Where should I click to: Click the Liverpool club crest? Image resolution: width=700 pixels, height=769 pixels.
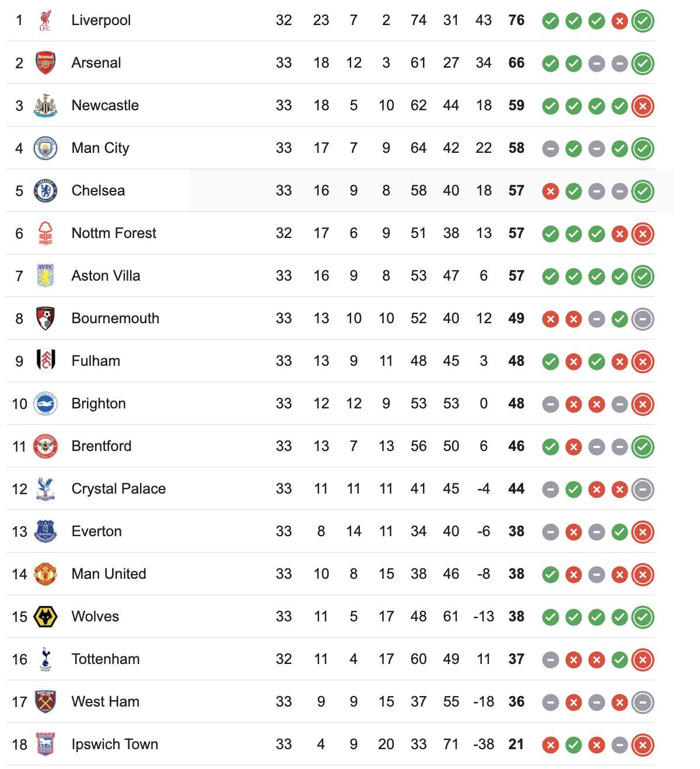pyautogui.click(x=45, y=20)
